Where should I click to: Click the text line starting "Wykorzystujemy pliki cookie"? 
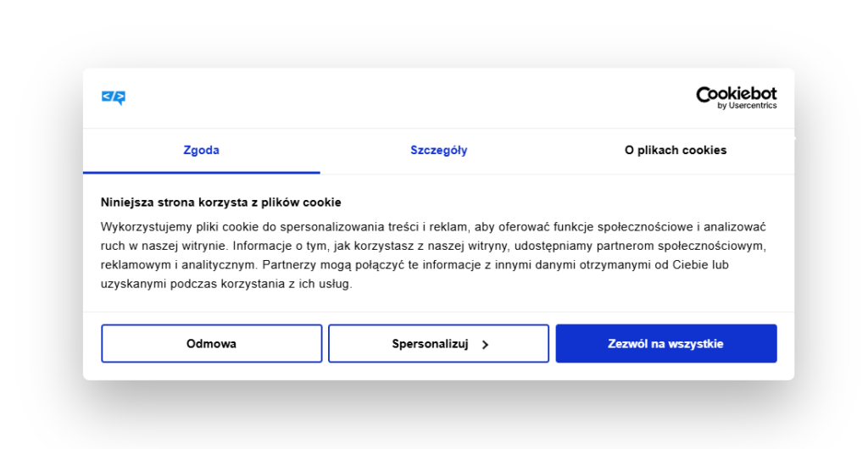432,227
